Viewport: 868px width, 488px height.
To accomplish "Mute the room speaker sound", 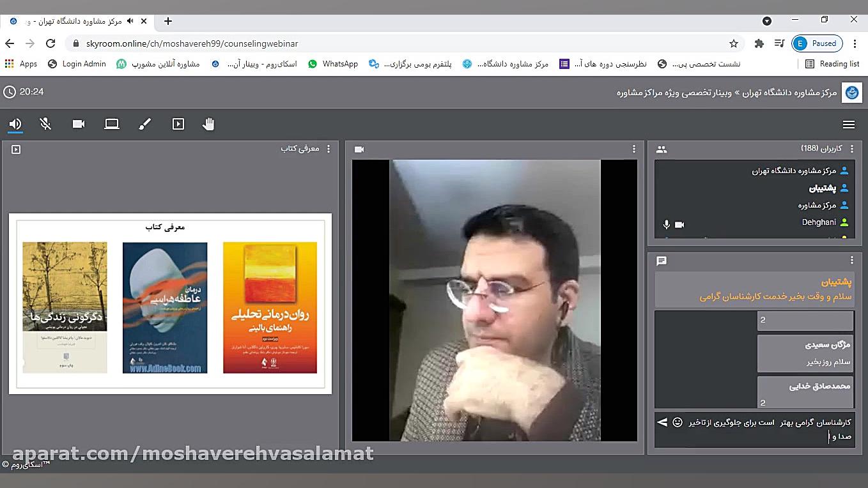I will coord(15,124).
